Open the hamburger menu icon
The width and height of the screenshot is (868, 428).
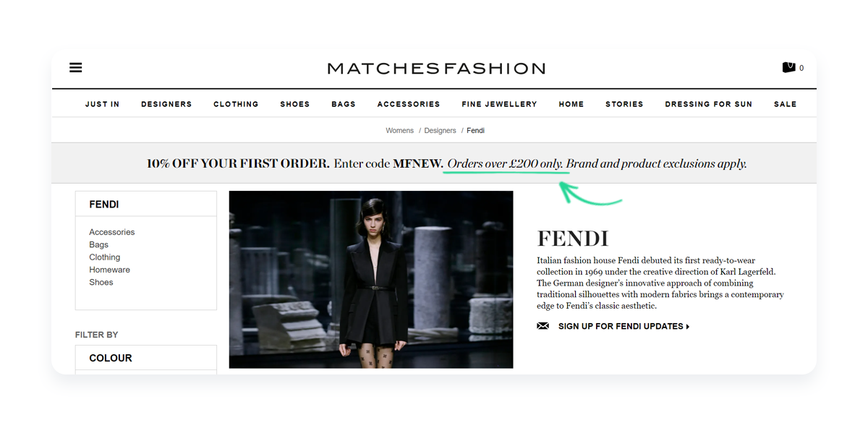coord(75,67)
